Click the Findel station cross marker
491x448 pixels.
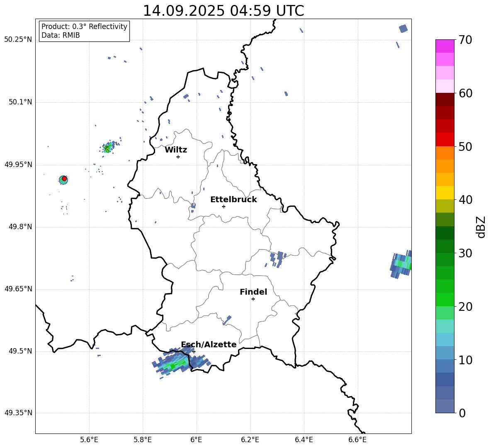tap(253, 299)
